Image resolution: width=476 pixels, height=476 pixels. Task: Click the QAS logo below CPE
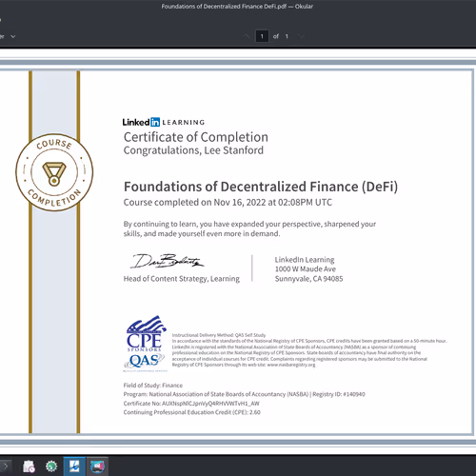[145, 362]
